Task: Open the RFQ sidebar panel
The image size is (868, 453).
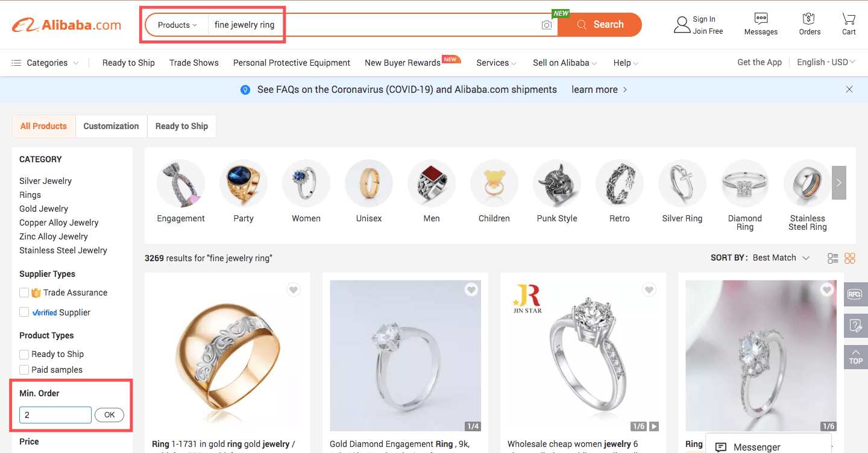Action: [855, 294]
